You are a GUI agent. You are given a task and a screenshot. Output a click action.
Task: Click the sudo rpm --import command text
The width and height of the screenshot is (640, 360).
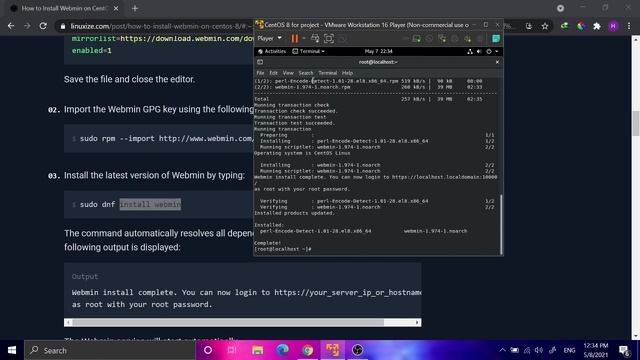point(167,138)
